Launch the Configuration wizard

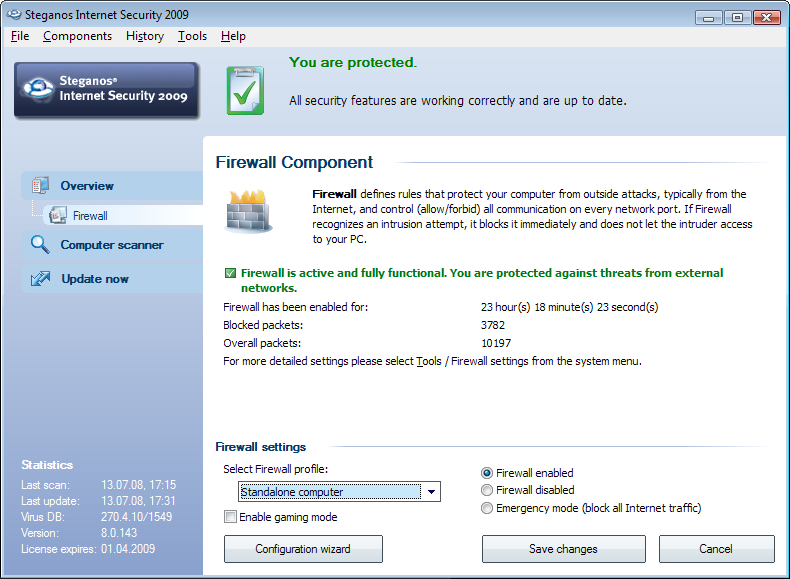tap(303, 549)
